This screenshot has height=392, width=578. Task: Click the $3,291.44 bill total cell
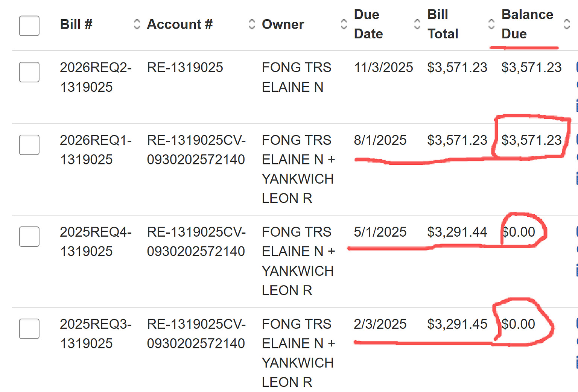tap(457, 232)
